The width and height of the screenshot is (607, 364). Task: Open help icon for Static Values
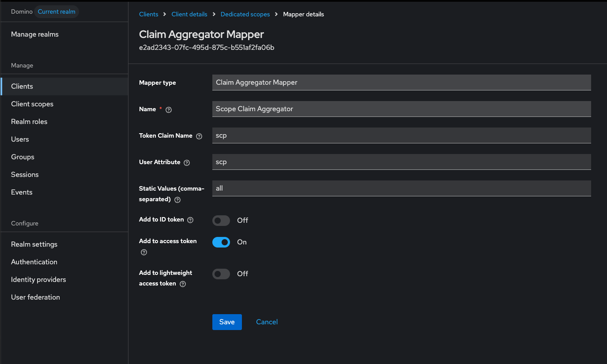click(177, 199)
